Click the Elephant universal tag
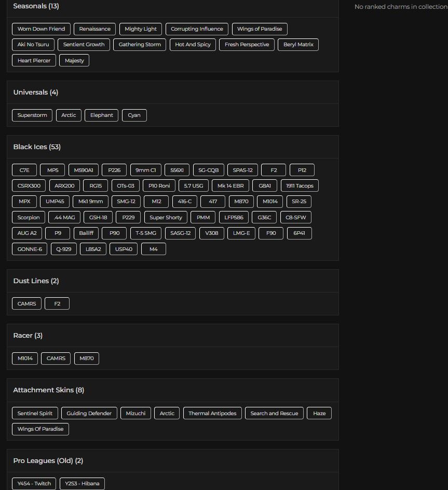This screenshot has width=448, height=490. (x=102, y=115)
